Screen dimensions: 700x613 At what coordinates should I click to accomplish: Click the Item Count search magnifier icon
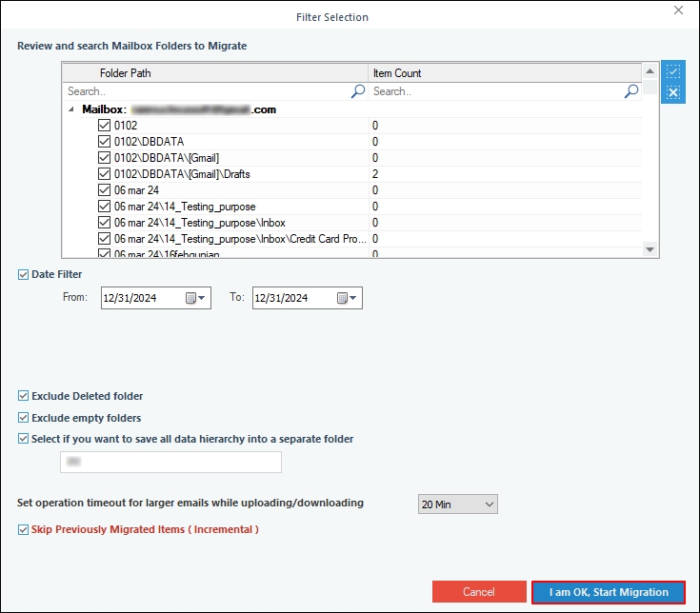[x=631, y=91]
